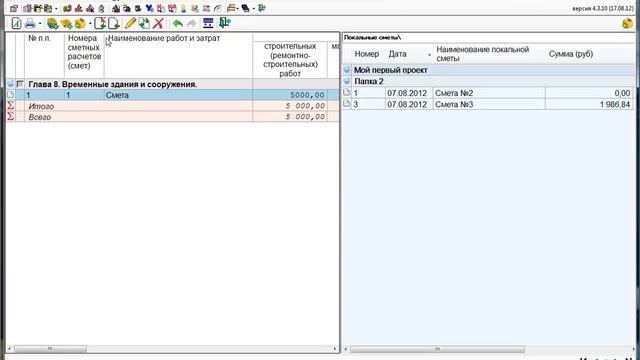The height and width of the screenshot is (360, 640).
Task: Click the orange stacked-bars icon in top toolbar
Action: (231, 8)
